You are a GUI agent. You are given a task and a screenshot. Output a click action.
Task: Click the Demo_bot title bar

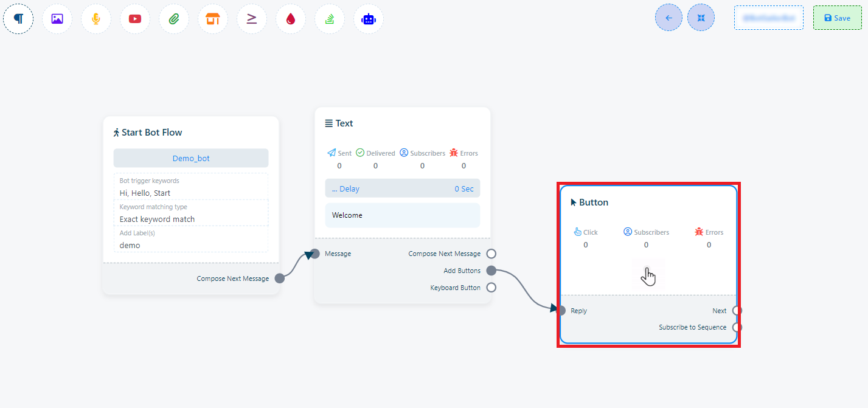click(191, 158)
